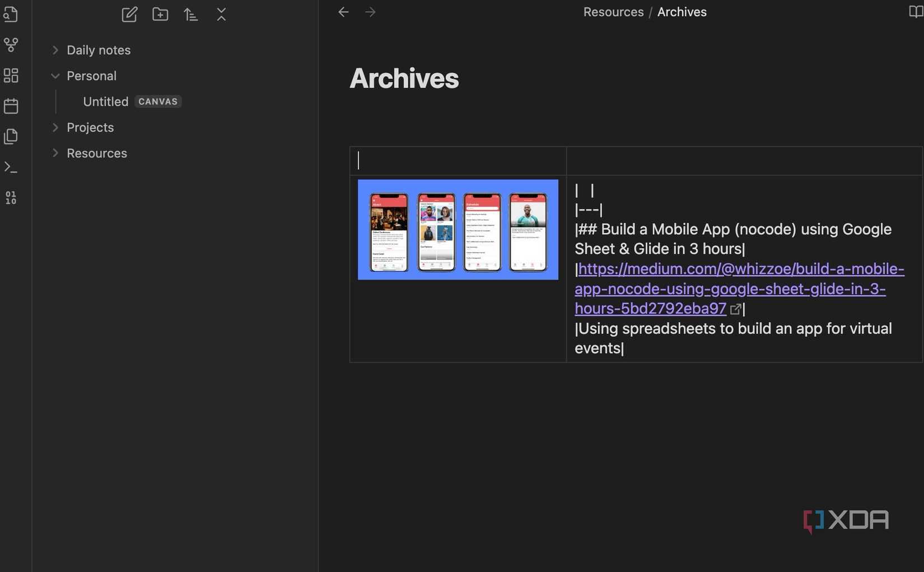Screen dimensions: 924x572
Task: Select the Archives breadcrumb tab
Action: coord(682,11)
